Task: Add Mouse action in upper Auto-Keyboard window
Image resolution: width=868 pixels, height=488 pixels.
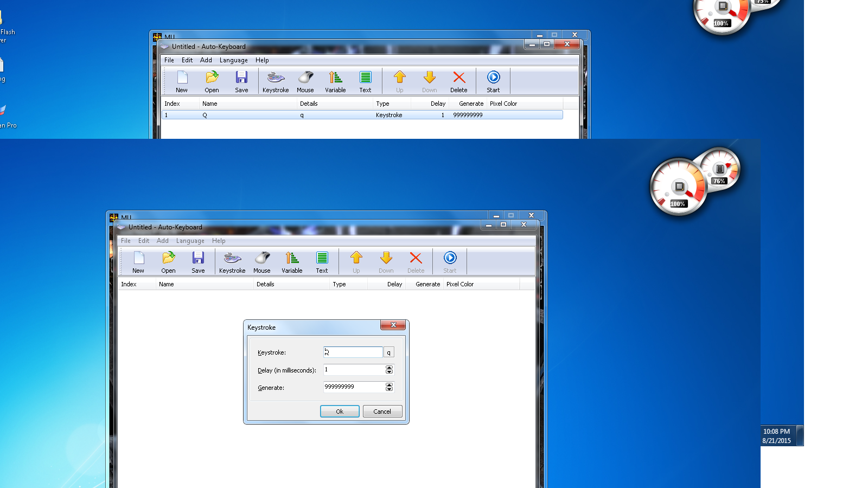Action: pyautogui.click(x=305, y=81)
